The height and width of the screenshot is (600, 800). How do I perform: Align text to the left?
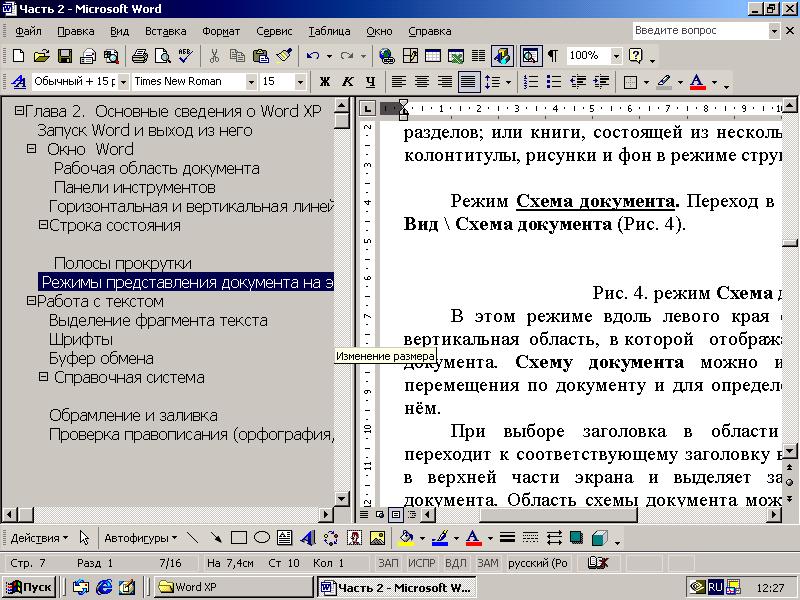tap(398, 82)
